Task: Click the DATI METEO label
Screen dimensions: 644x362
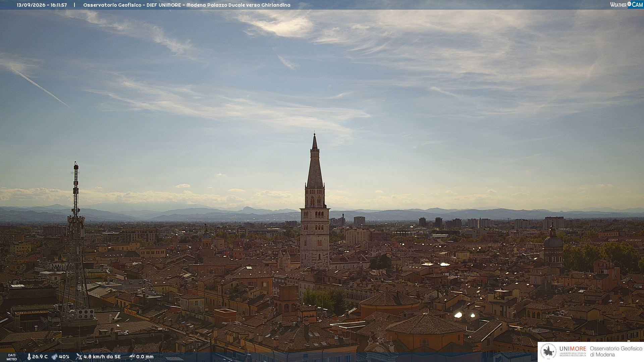Action: pyautogui.click(x=12, y=357)
